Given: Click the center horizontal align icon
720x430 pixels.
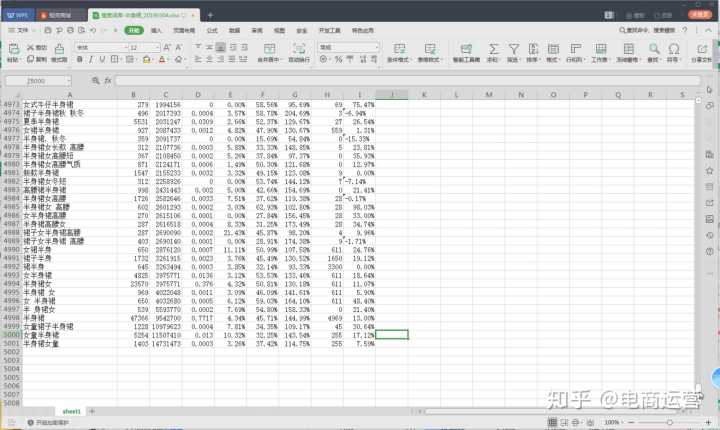Looking at the screenshot, I should click(x=209, y=59).
